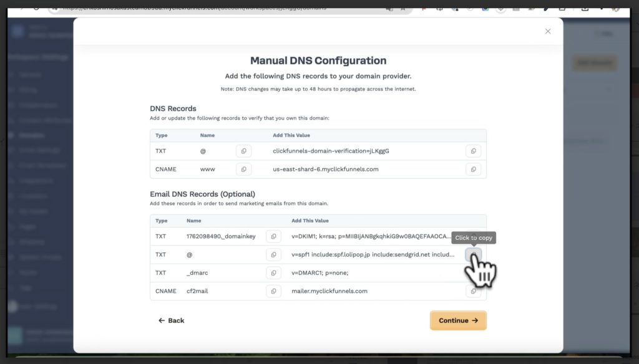Copy the SPF record value
This screenshot has height=364, width=639.
pyautogui.click(x=473, y=254)
